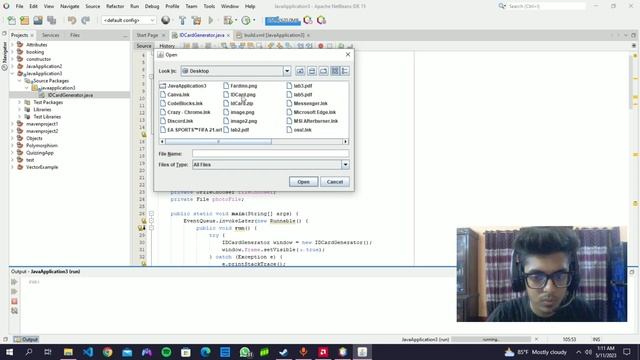Open the default config dropdown

pos(129,20)
